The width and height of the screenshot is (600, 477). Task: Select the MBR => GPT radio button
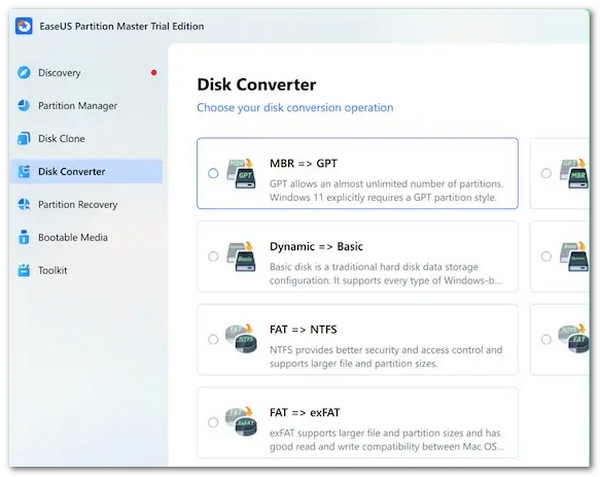click(x=213, y=173)
